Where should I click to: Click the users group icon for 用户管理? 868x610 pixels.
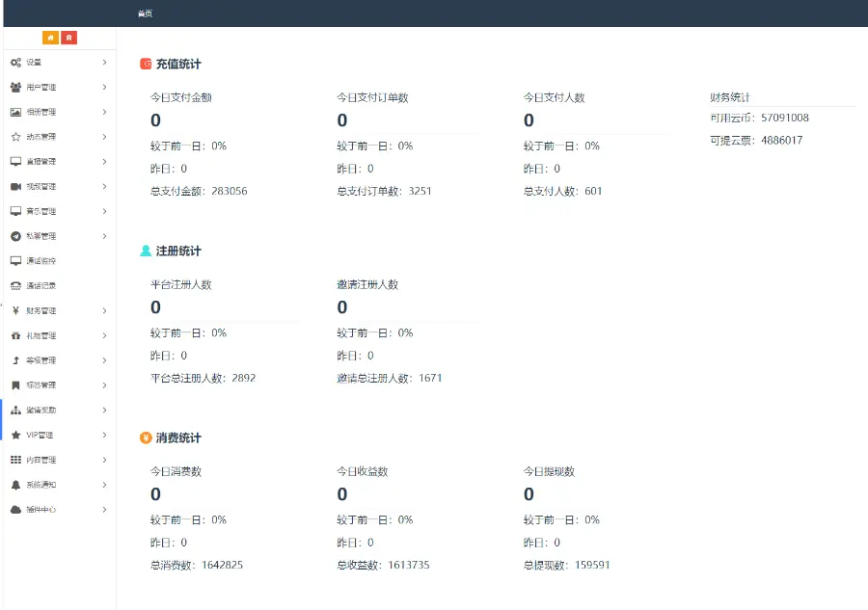pyautogui.click(x=15, y=88)
